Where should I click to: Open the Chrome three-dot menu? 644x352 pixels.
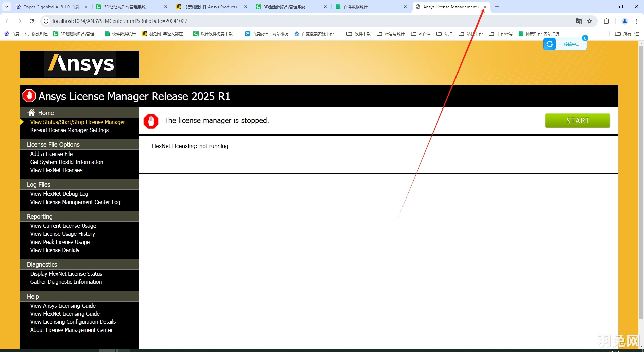pyautogui.click(x=636, y=21)
